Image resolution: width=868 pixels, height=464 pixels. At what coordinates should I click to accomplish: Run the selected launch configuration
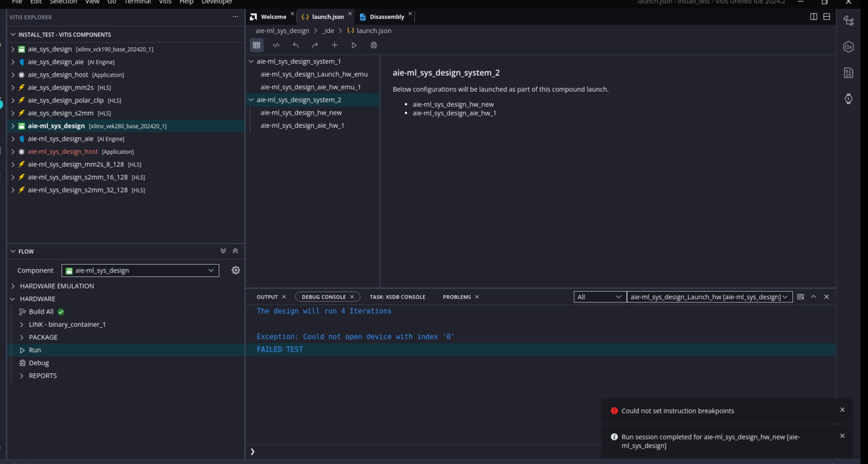point(354,45)
